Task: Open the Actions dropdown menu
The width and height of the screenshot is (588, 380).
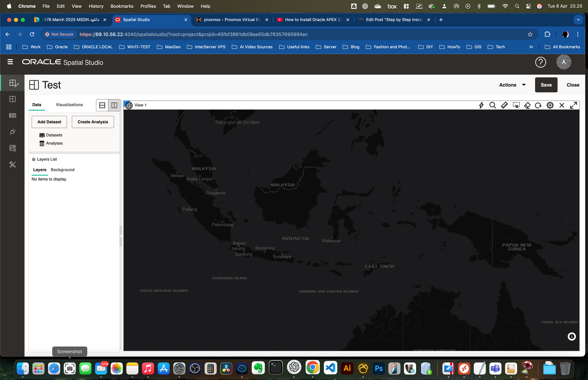Action: click(512, 85)
